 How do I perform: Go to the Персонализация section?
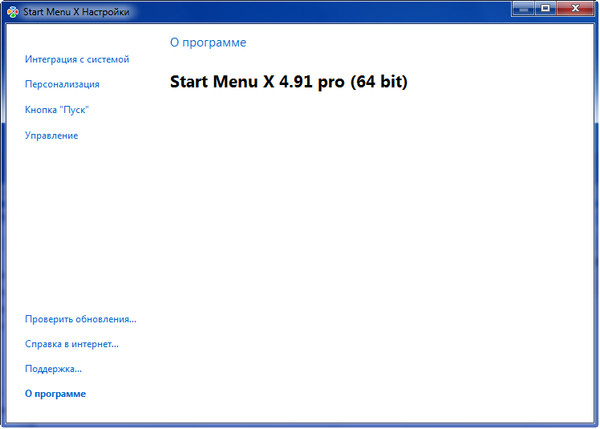(62, 84)
